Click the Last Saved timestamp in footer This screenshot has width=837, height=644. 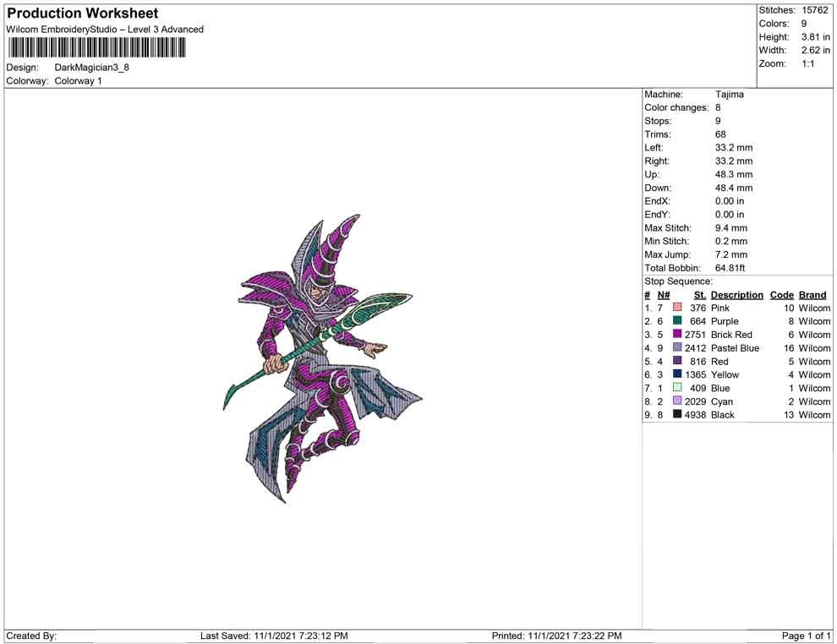tap(274, 636)
